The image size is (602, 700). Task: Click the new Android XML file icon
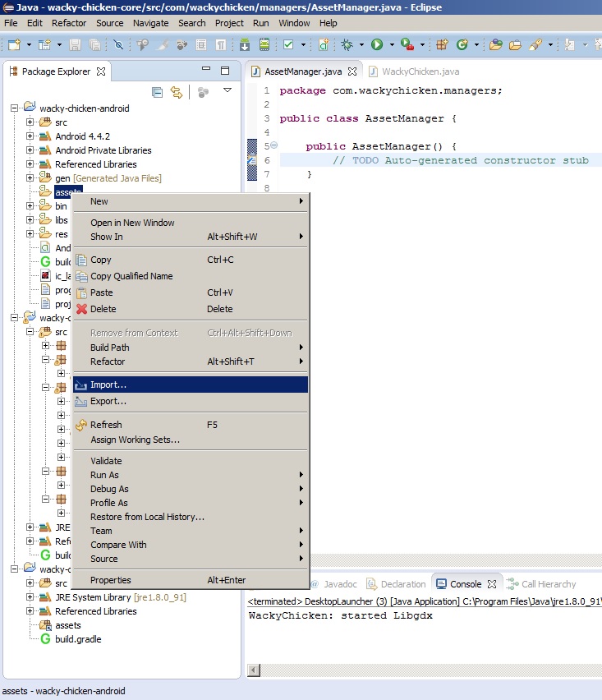click(324, 44)
